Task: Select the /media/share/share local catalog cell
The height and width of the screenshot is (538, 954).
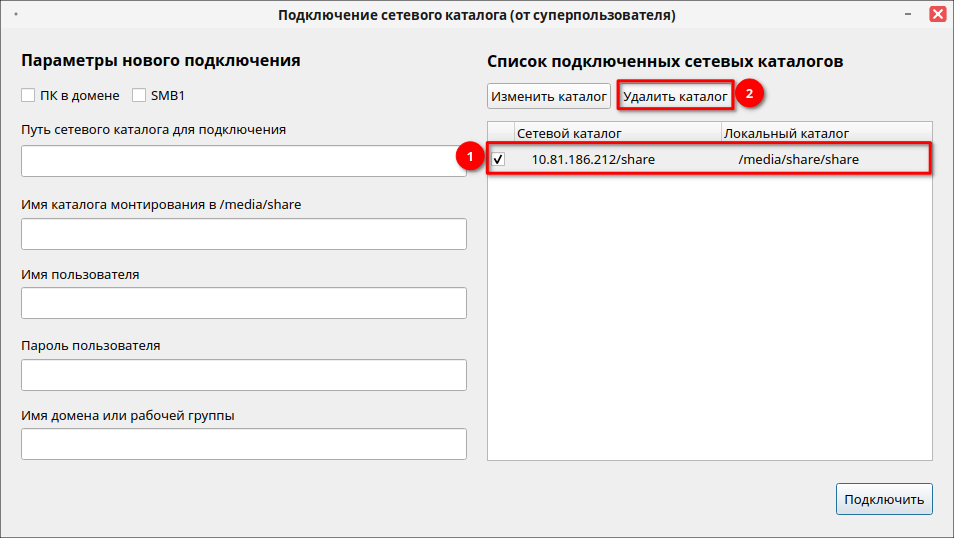Action: pyautogui.click(x=798, y=159)
